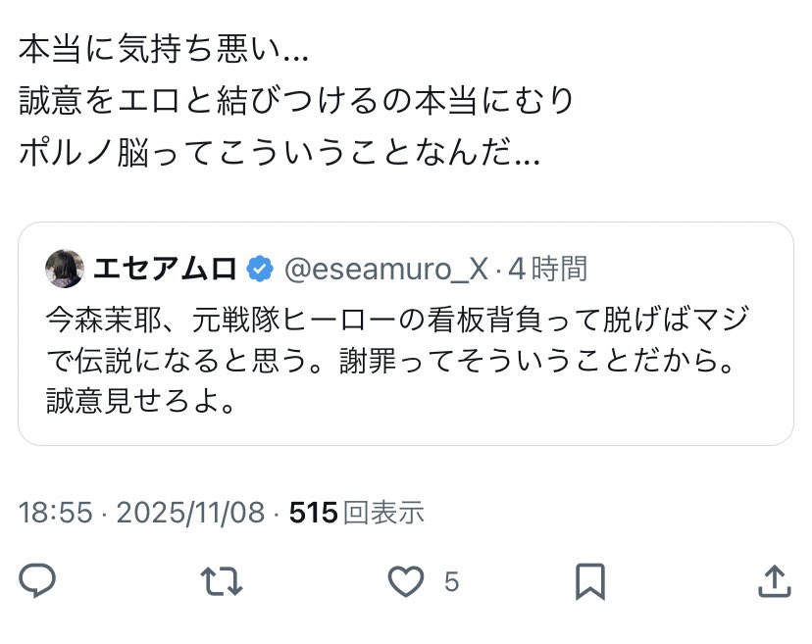Open the エセアムロ display name
This screenshot has width=812, height=644.
click(x=165, y=268)
